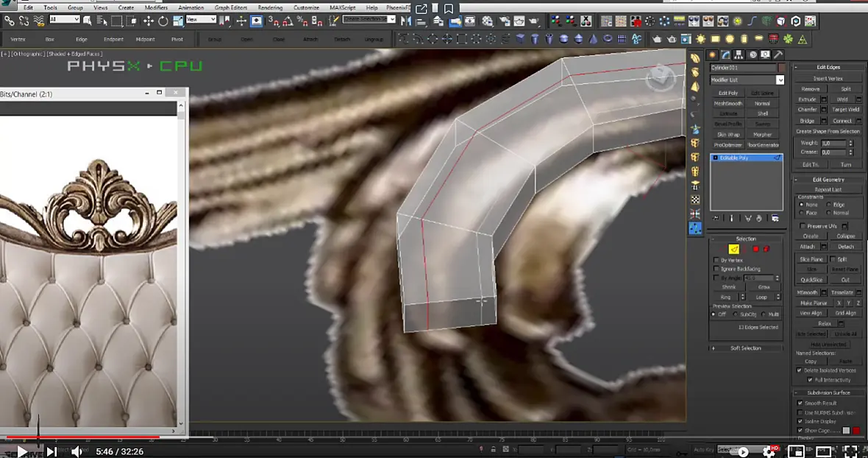Click Configure Modifier Sets icon
This screenshot has height=458, width=868.
(x=775, y=218)
